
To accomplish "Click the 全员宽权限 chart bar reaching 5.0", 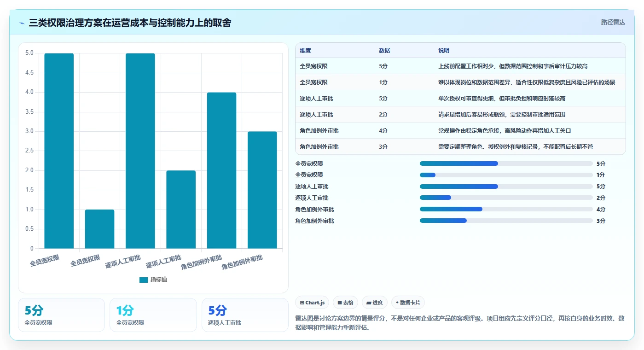I will [59, 151].
